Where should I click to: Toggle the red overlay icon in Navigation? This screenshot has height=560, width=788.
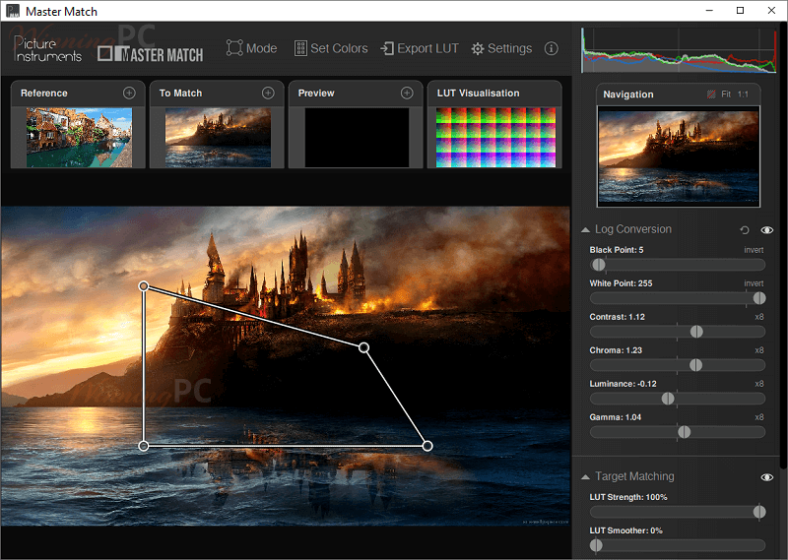coord(711,94)
